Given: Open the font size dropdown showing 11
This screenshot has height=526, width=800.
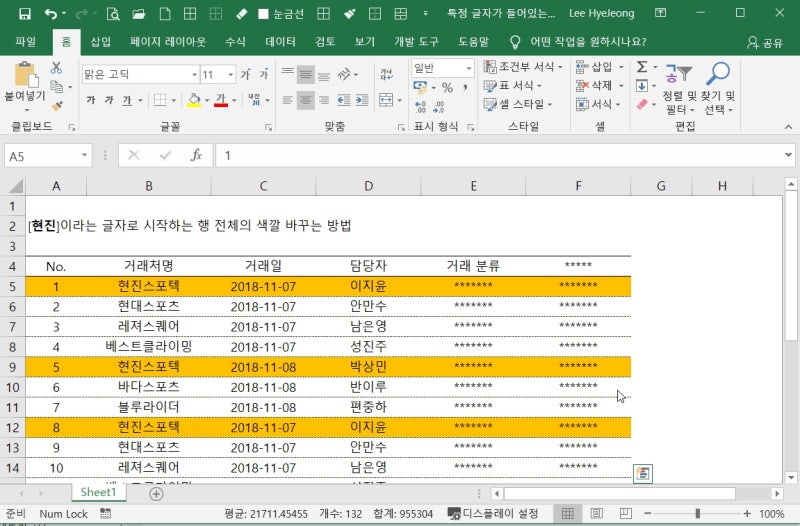Looking at the screenshot, I should click(231, 75).
